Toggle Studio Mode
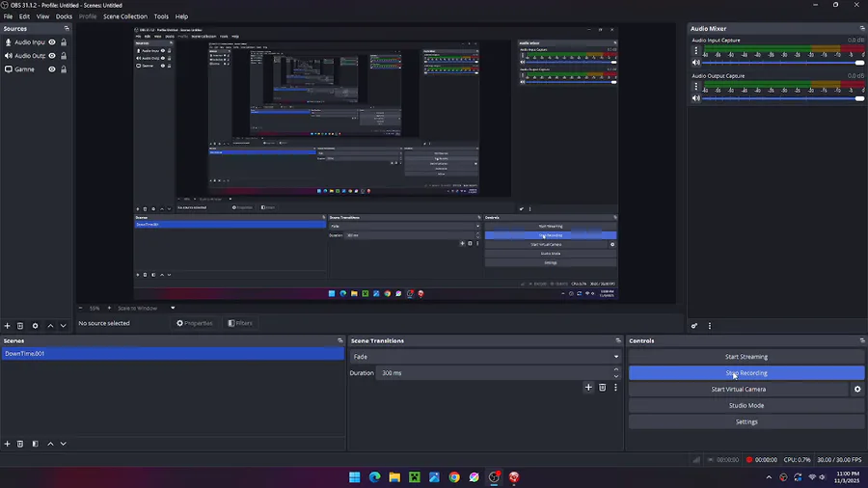Screen dimensions: 868x488 coord(746,406)
